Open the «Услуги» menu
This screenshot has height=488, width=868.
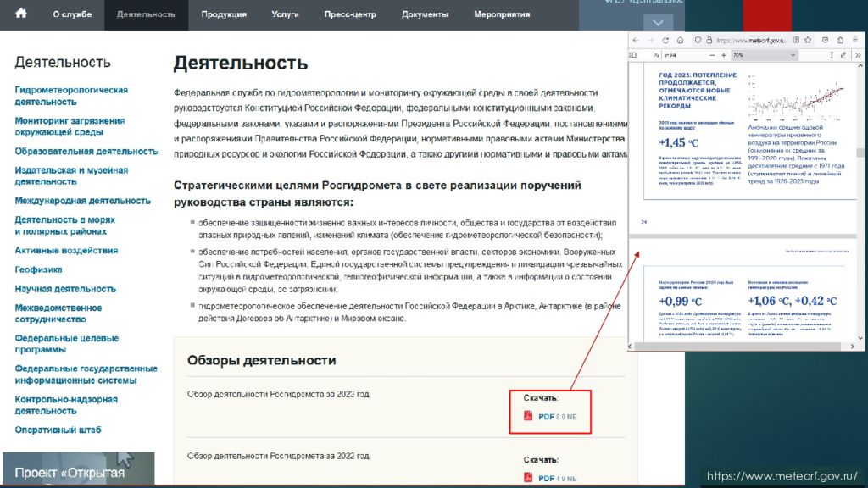(x=285, y=14)
